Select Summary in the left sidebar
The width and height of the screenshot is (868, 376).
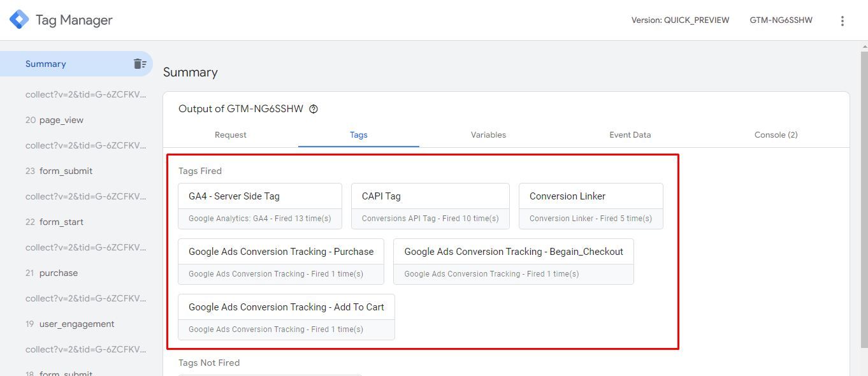pos(76,64)
